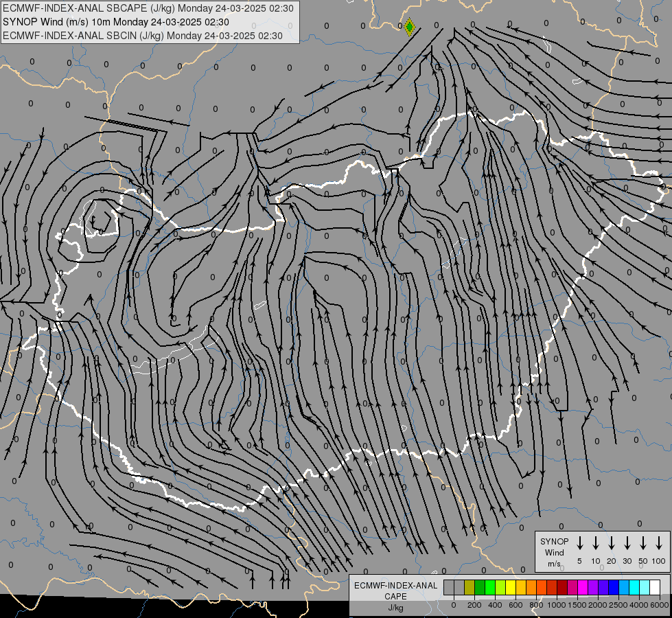The height and width of the screenshot is (618, 672).
Task: Click the 200 tick label on CAPE scale
Action: point(474,605)
